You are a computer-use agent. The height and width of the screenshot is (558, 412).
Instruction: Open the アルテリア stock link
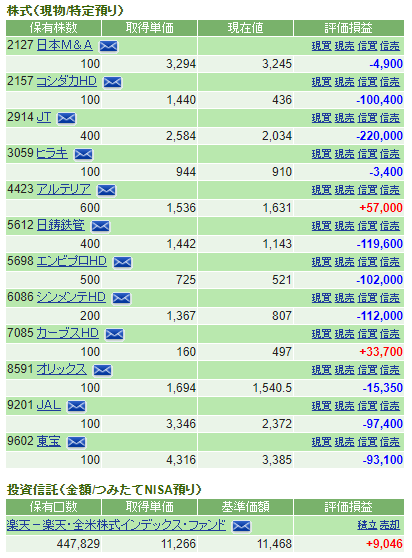click(64, 189)
